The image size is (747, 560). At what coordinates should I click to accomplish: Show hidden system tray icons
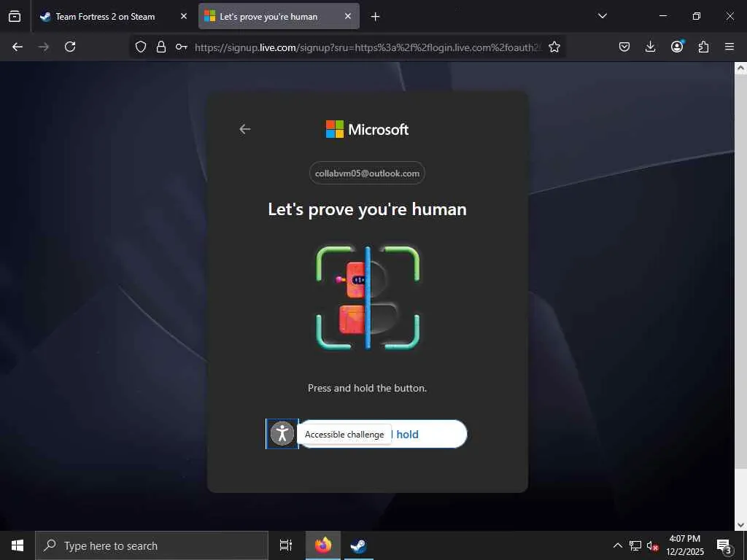coord(617,545)
